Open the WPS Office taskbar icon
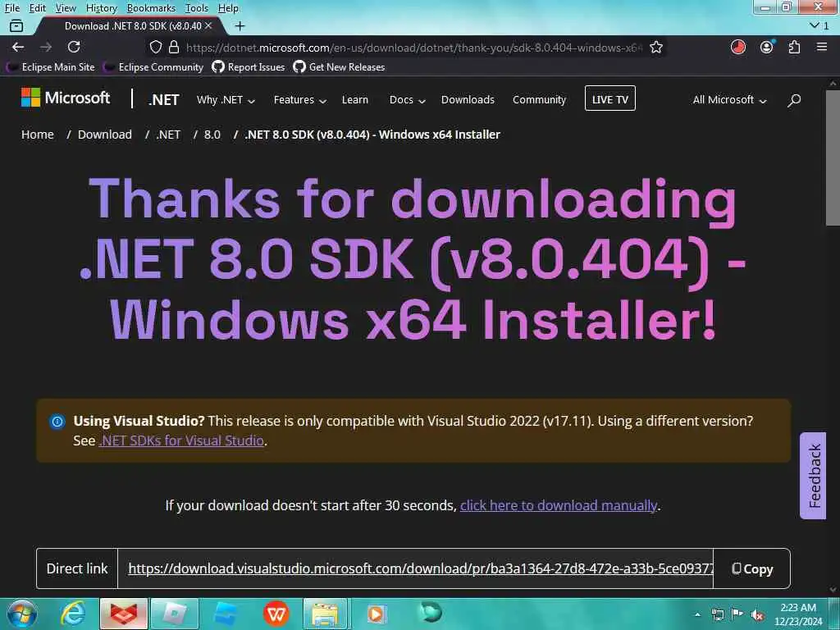Viewport: 840px width, 630px height. [276, 614]
